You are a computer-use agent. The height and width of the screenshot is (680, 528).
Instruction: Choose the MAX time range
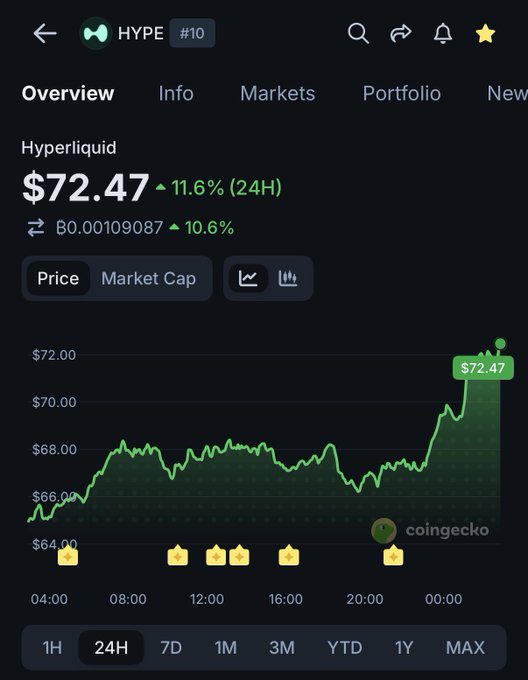(465, 647)
